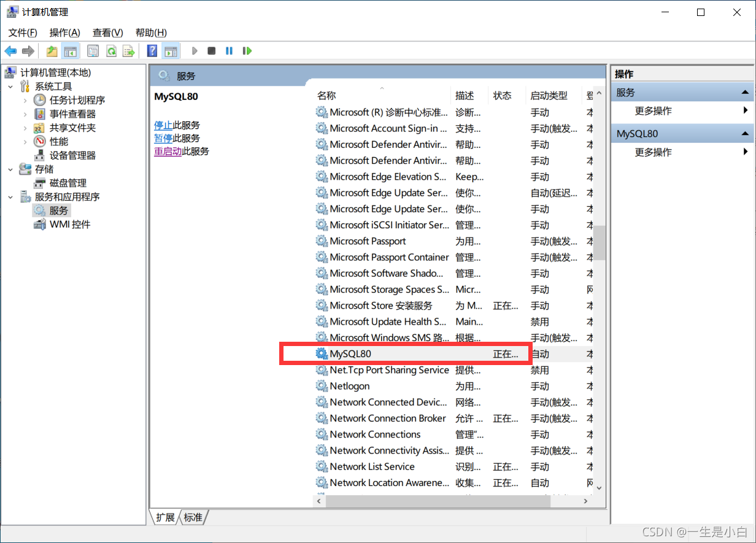Click the start service play icon
Screen dimensions: 756x543
(x=195, y=51)
